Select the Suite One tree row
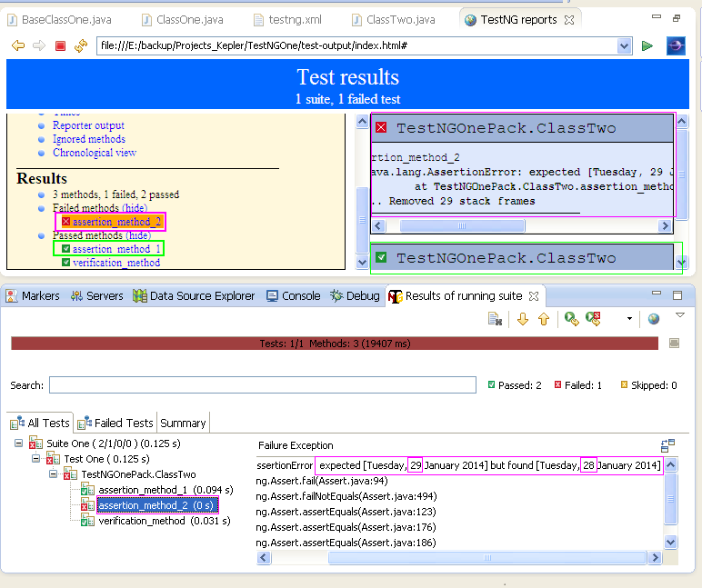This screenshot has height=588, width=702. pyautogui.click(x=105, y=443)
